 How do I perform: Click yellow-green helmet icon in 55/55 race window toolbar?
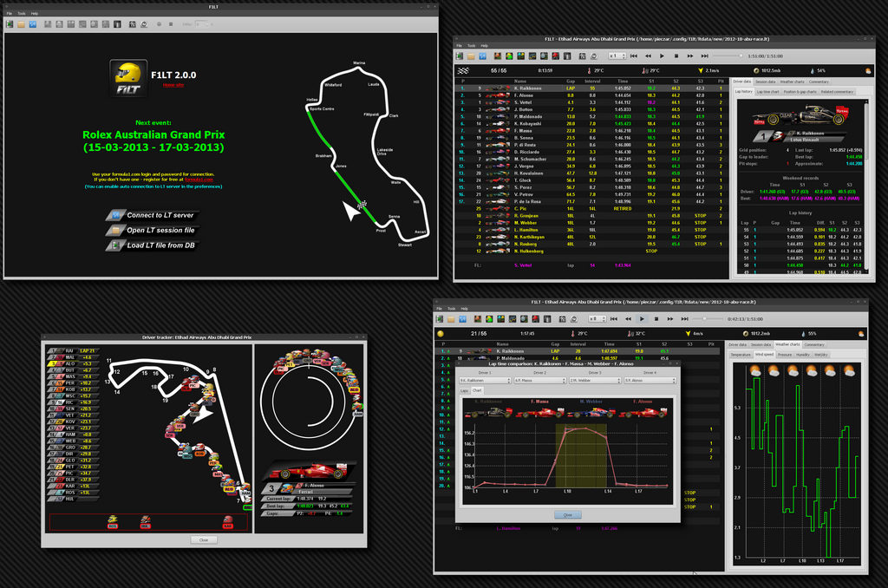tap(509, 56)
